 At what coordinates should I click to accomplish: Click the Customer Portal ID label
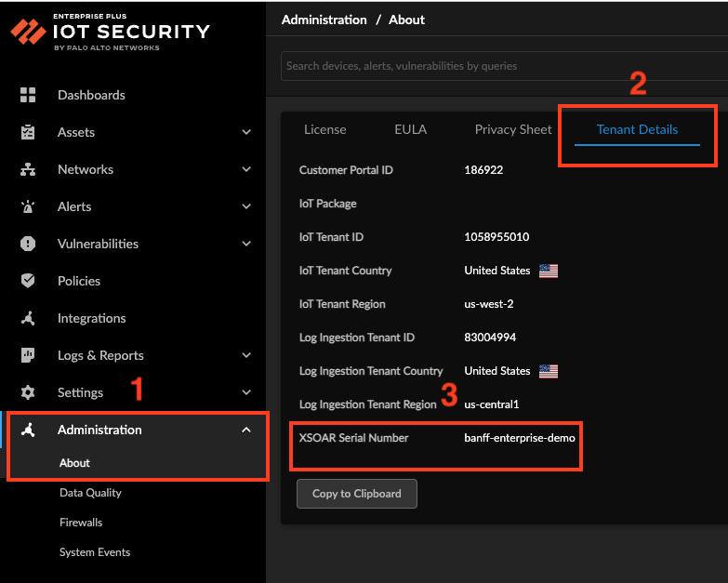[x=346, y=170]
